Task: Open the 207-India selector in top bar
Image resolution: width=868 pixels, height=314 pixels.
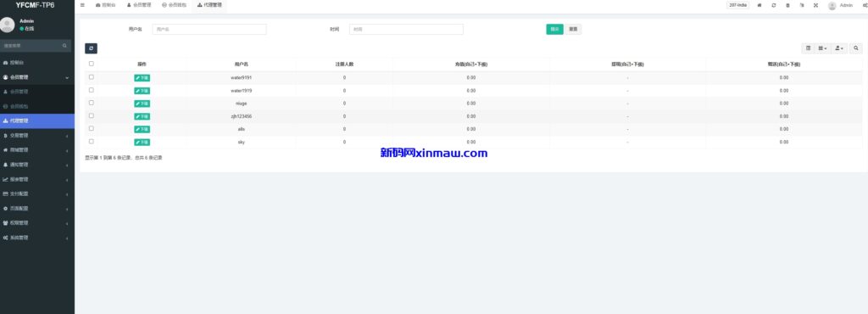Action: click(738, 5)
